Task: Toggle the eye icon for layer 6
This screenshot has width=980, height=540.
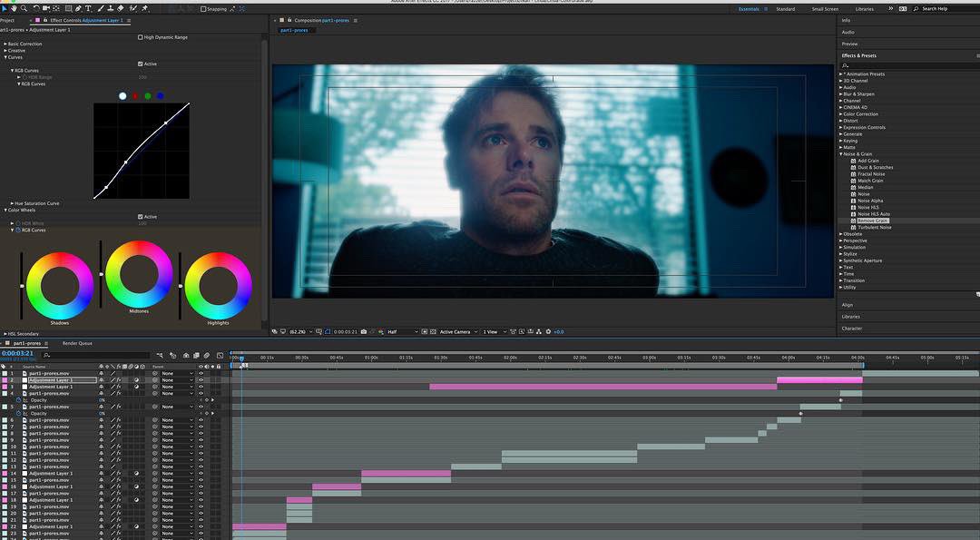Action: (x=201, y=420)
